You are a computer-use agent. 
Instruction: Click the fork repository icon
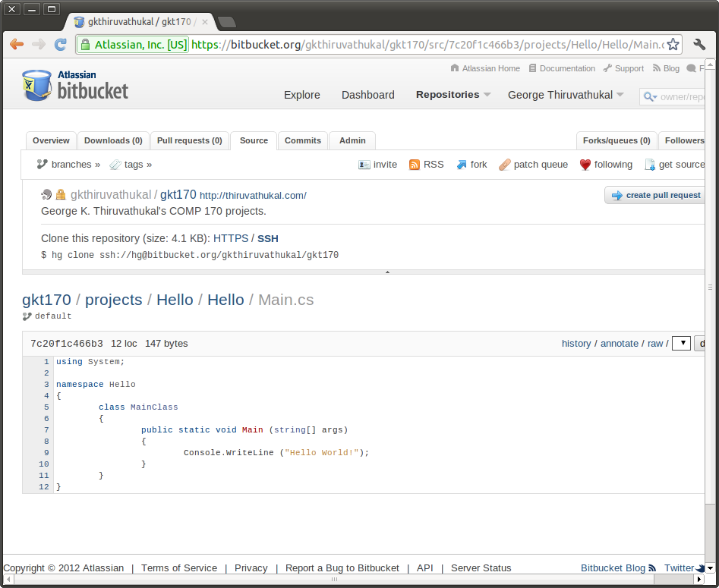(462, 165)
